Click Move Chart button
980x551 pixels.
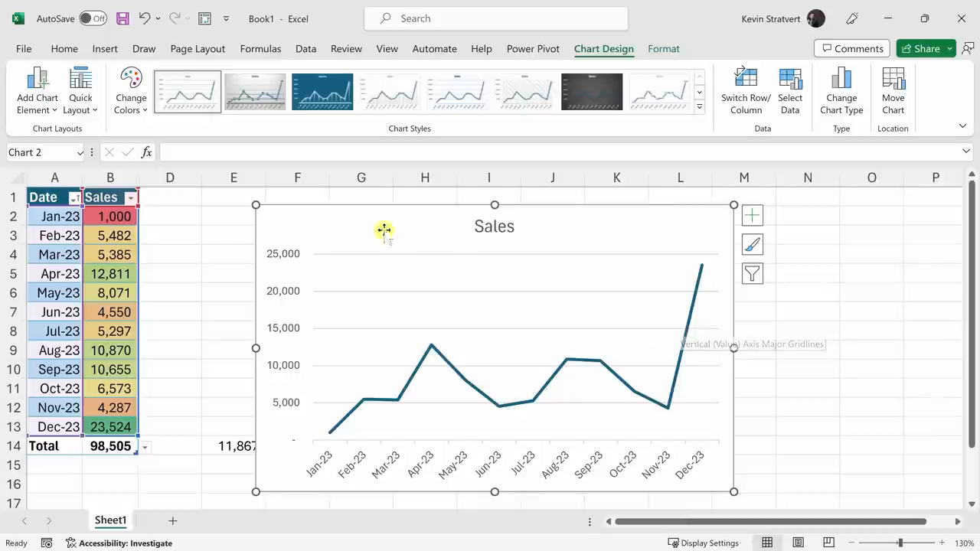click(x=893, y=91)
